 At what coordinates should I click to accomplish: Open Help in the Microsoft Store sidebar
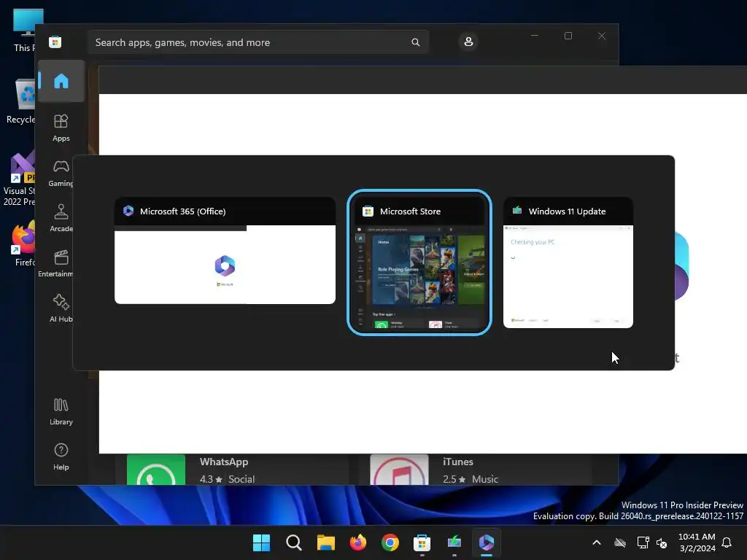[x=61, y=456]
